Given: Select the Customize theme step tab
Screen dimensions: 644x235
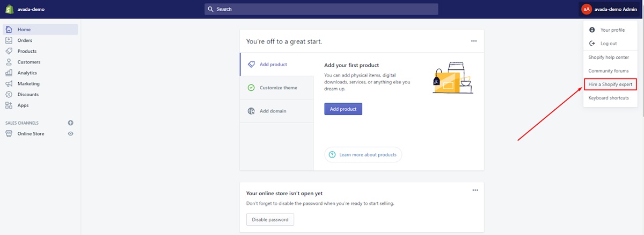Looking at the screenshot, I should (x=276, y=88).
